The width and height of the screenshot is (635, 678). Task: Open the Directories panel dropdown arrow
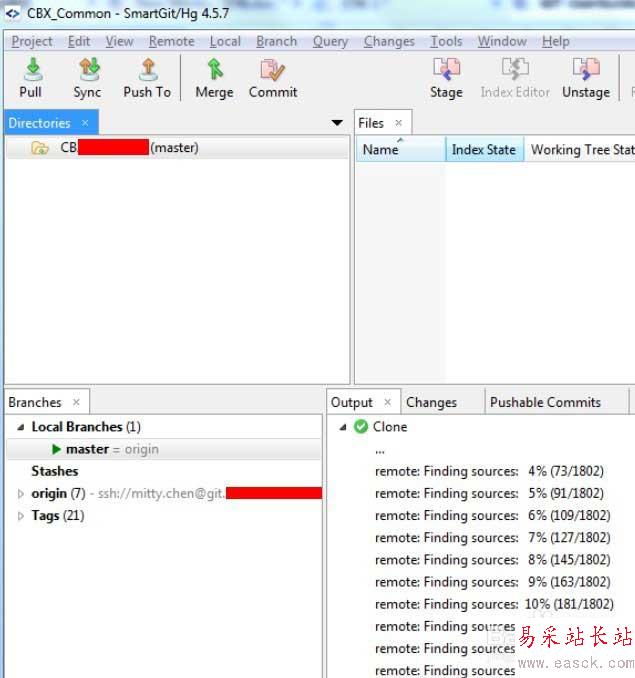[x=337, y=123]
